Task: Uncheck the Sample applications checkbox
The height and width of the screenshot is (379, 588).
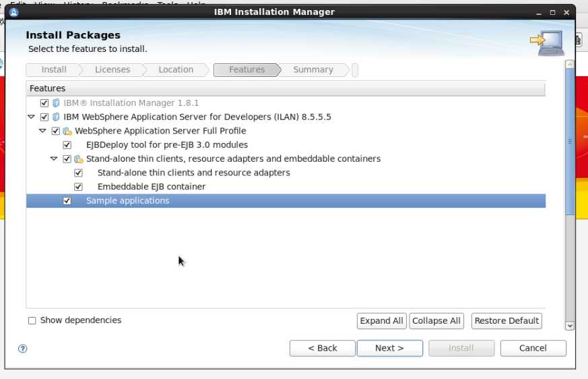Action: (x=67, y=201)
